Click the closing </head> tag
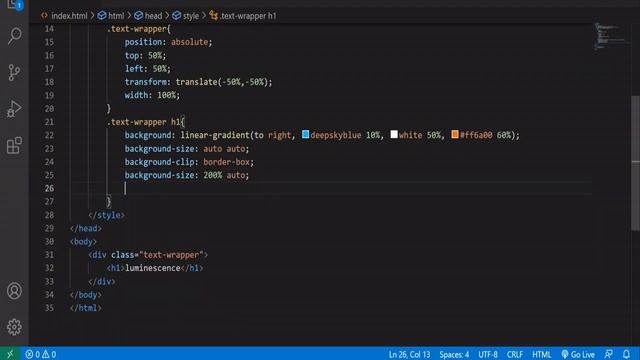Image resolution: width=640 pixels, height=360 pixels. [86, 229]
